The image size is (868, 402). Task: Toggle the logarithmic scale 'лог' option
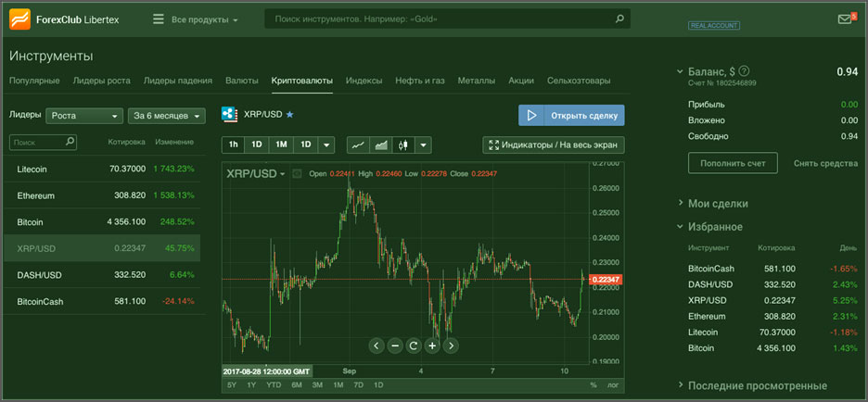(x=613, y=384)
